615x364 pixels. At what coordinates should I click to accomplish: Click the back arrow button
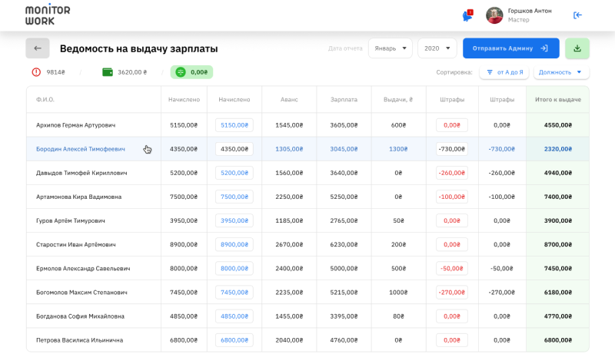click(38, 48)
